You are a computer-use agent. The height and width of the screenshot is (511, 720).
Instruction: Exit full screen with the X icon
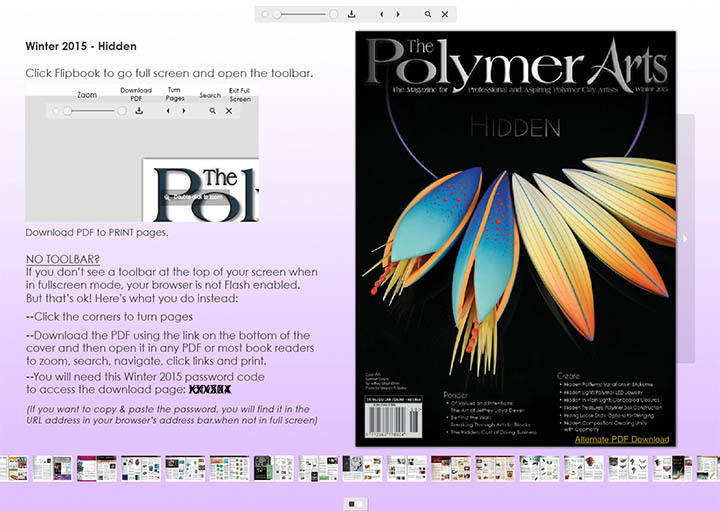pyautogui.click(x=445, y=14)
